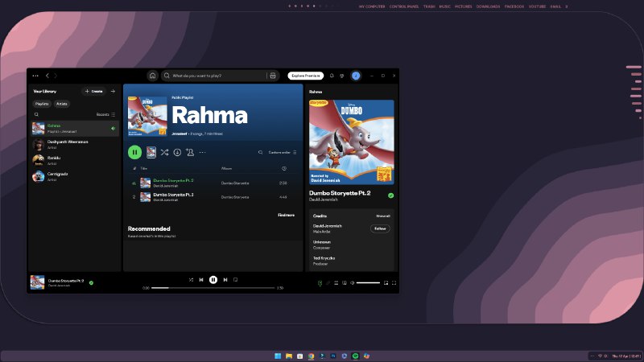
Task: Open connect to a device icon
Action: click(345, 283)
